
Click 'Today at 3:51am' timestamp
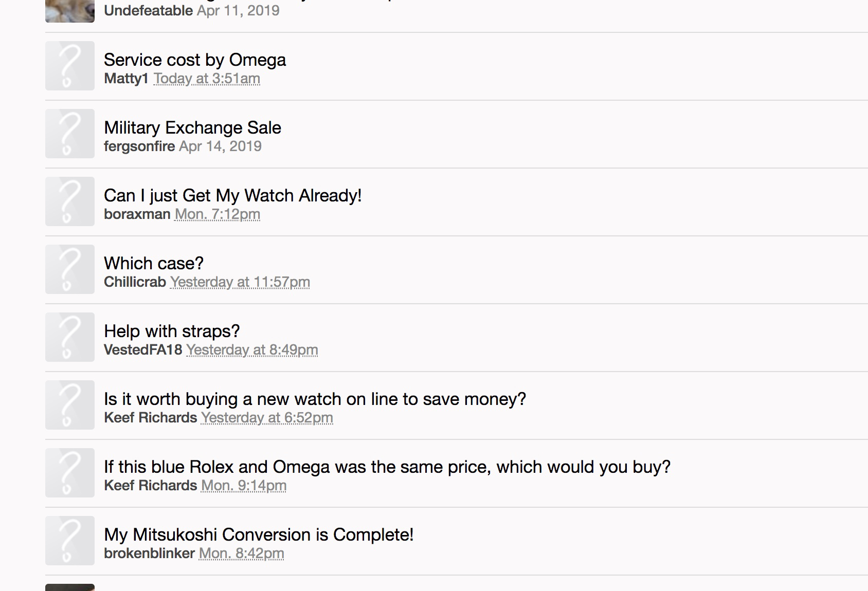[x=207, y=79]
